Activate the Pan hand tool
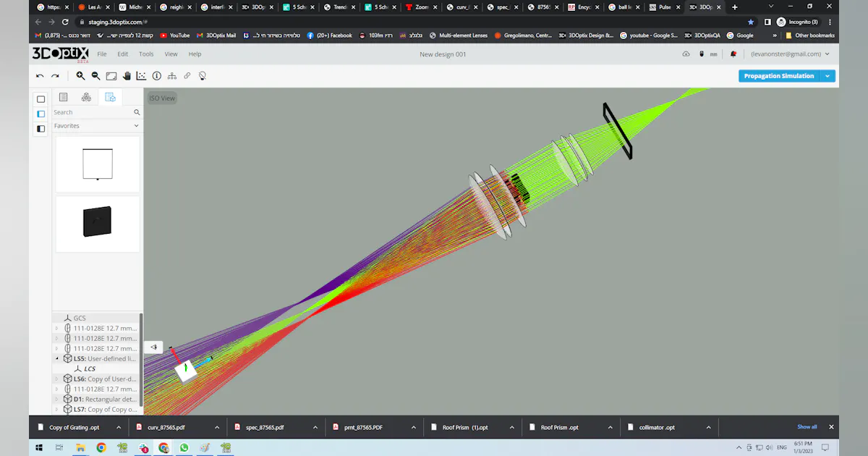Screen dimensions: 868x456 pyautogui.click(x=127, y=75)
